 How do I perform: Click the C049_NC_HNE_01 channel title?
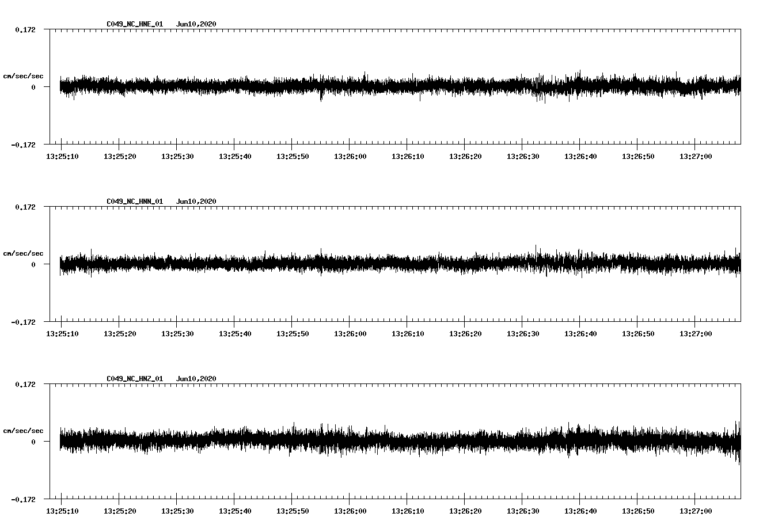pos(135,24)
